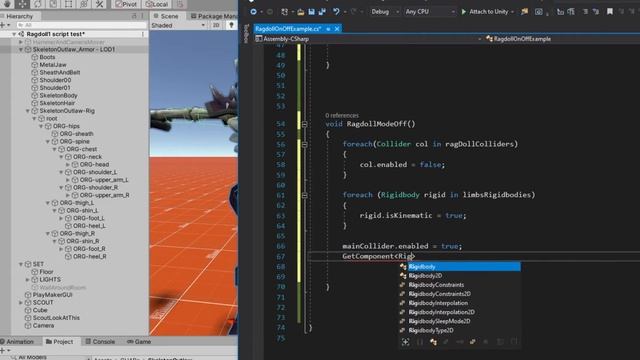The width and height of the screenshot is (640, 360).
Task: Switch to the Package Manager tab
Action: pos(214,16)
